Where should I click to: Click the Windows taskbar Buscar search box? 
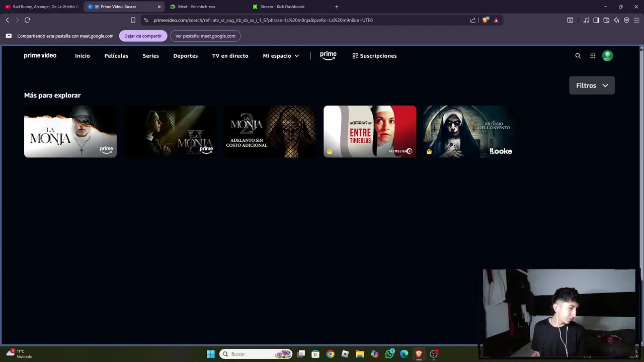pos(256,354)
